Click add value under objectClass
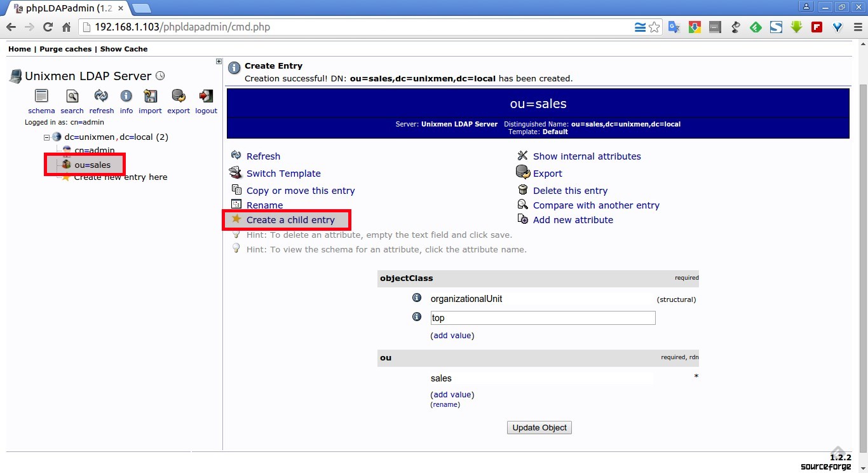The image size is (868, 473). [452, 335]
